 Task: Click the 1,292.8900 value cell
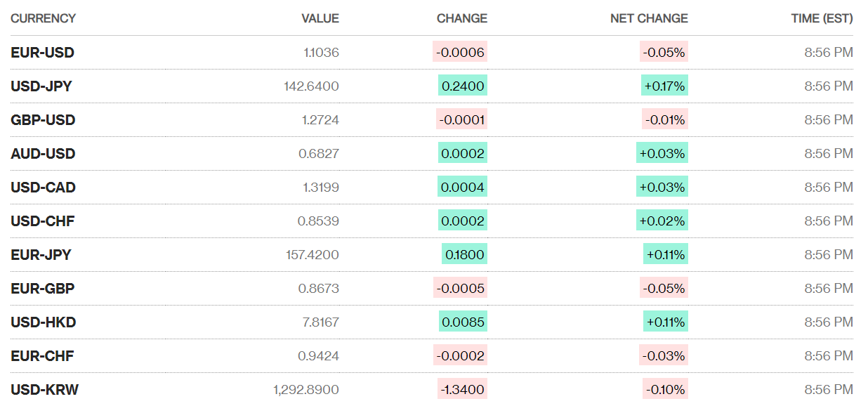coord(306,390)
